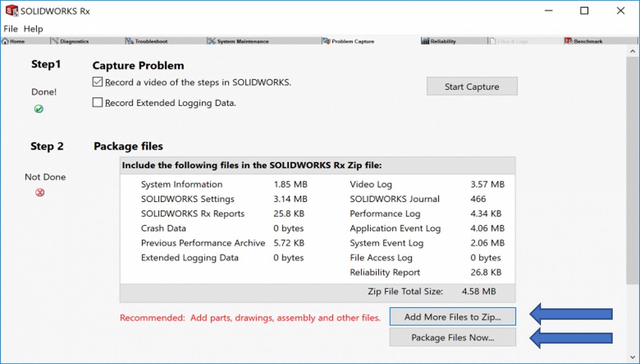
Task: Click the System Maintenance tools icon
Action: pyautogui.click(x=211, y=41)
